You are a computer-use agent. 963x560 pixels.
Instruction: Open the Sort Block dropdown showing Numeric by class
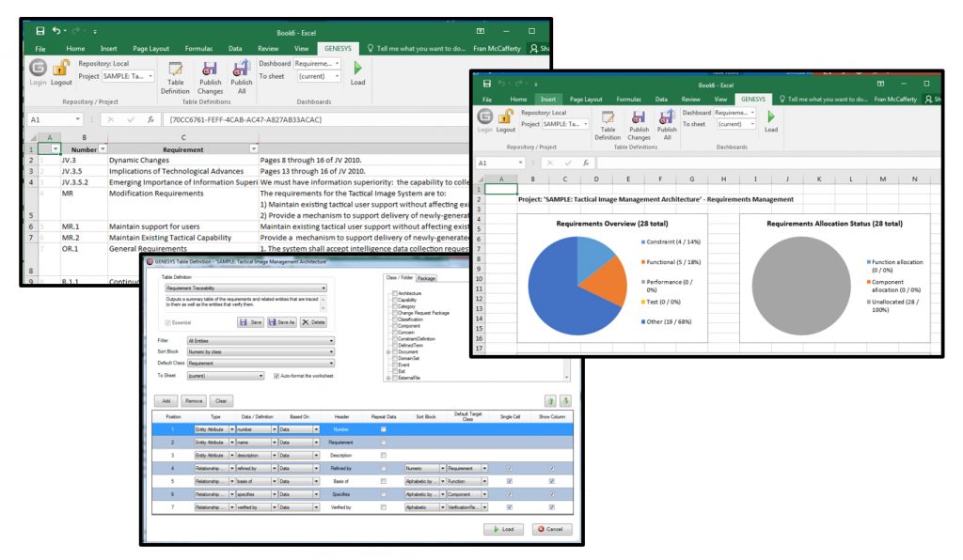(x=333, y=352)
